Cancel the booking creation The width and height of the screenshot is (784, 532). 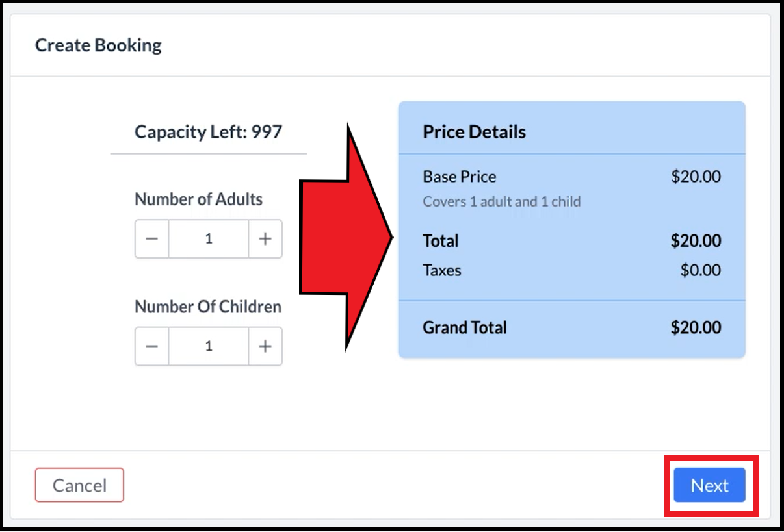click(79, 485)
